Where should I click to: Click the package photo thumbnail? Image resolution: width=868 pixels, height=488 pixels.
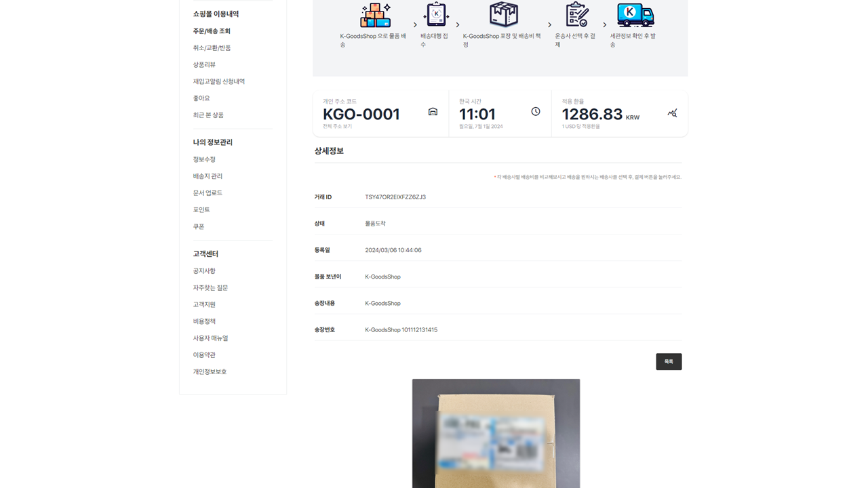coord(496,434)
